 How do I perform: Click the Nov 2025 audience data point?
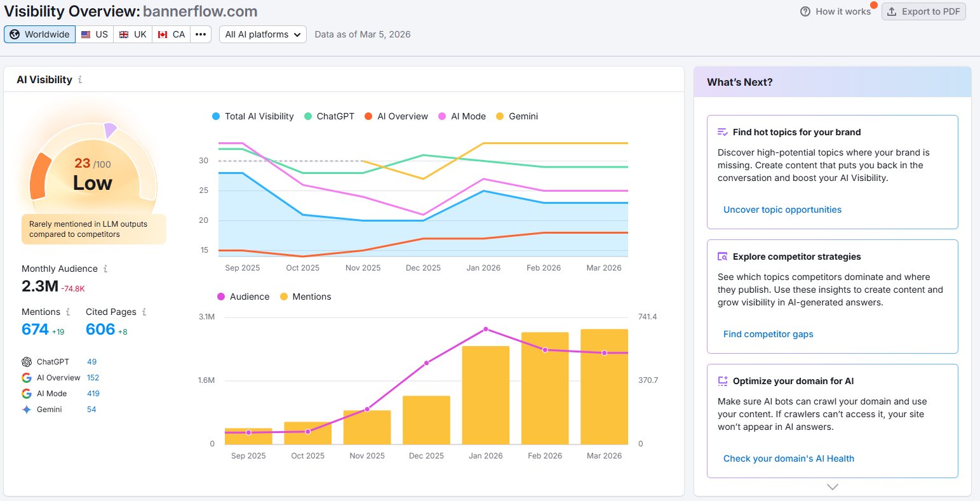point(367,410)
